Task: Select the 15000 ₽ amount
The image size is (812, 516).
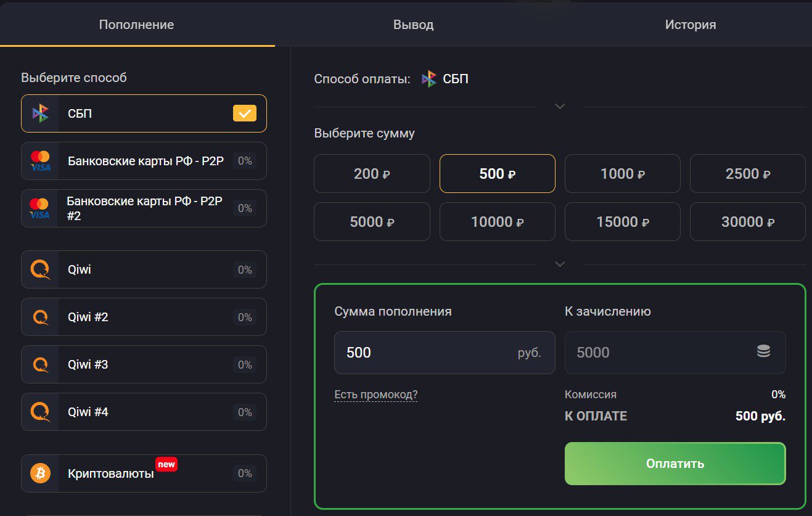Action: point(623,221)
